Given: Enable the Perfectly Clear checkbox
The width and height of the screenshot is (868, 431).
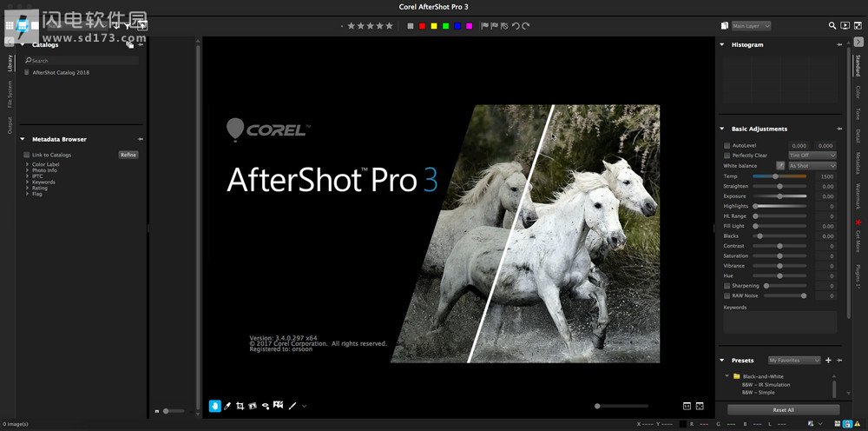Looking at the screenshot, I should tap(727, 156).
